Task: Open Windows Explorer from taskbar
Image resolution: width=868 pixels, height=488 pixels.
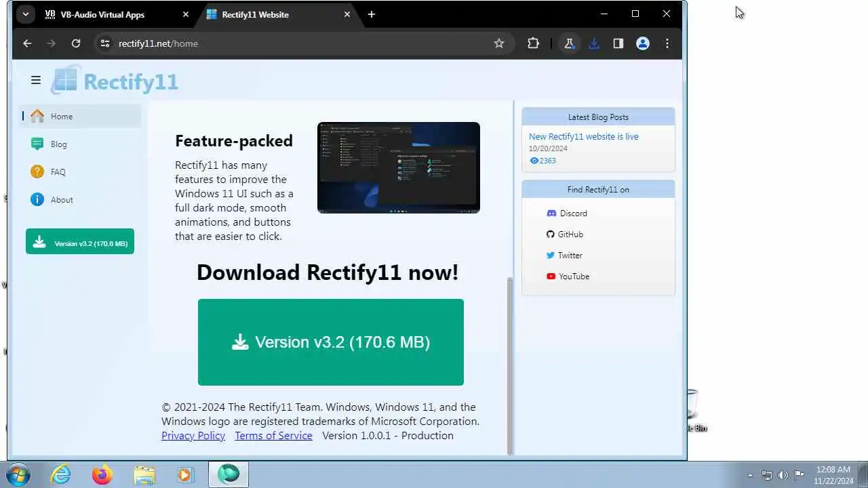Action: pyautogui.click(x=144, y=474)
